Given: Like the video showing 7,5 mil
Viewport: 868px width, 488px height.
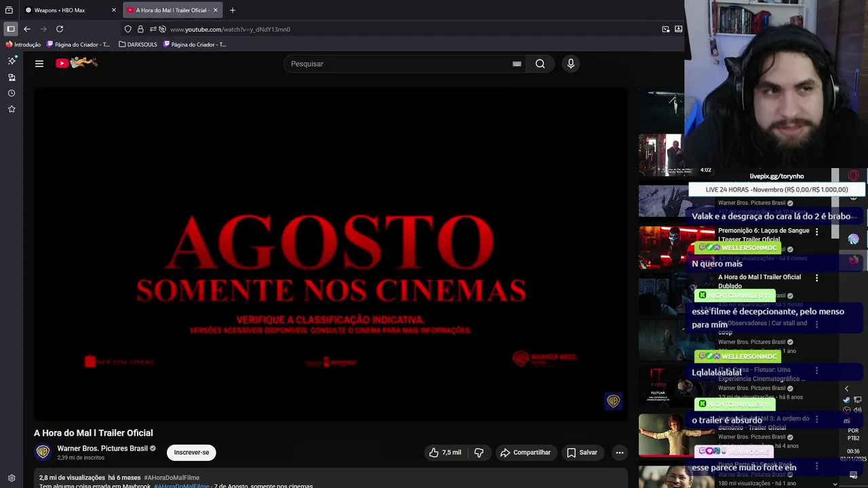Looking at the screenshot, I should 445,452.
